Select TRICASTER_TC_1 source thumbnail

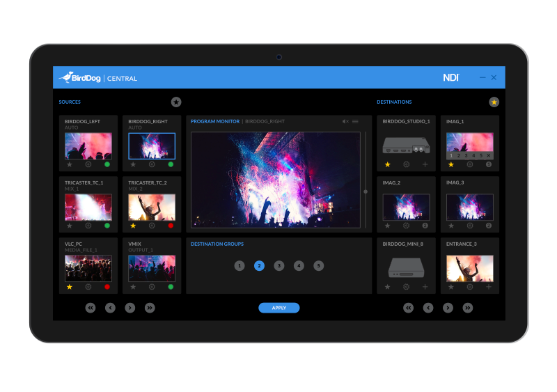(88, 207)
